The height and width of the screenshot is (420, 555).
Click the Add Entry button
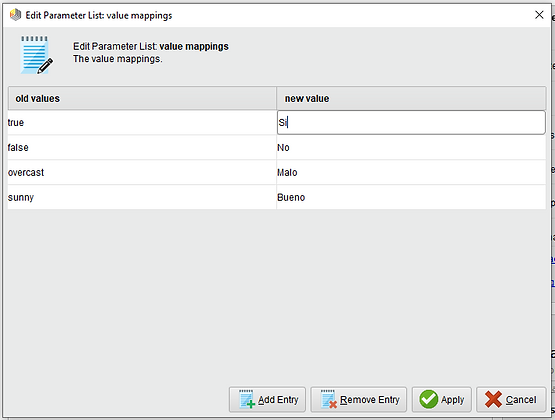[x=267, y=399]
